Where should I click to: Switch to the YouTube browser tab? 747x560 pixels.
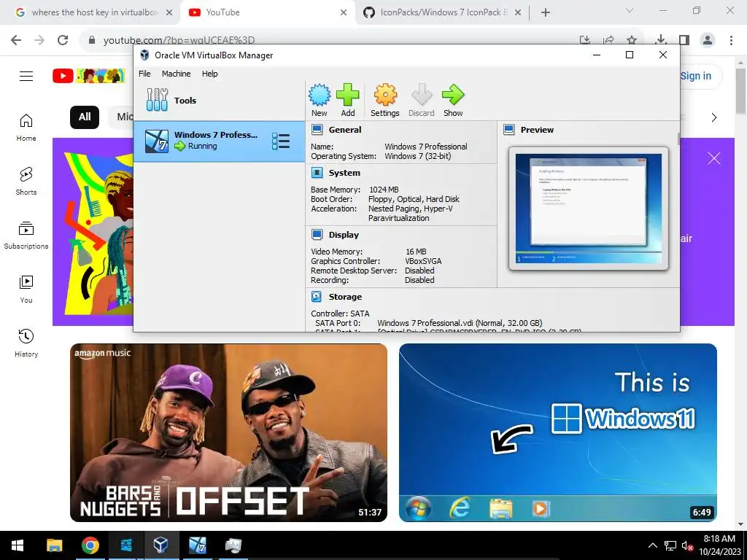[267, 12]
